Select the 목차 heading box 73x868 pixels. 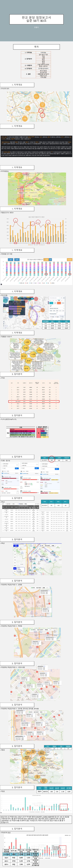click(x=36, y=47)
